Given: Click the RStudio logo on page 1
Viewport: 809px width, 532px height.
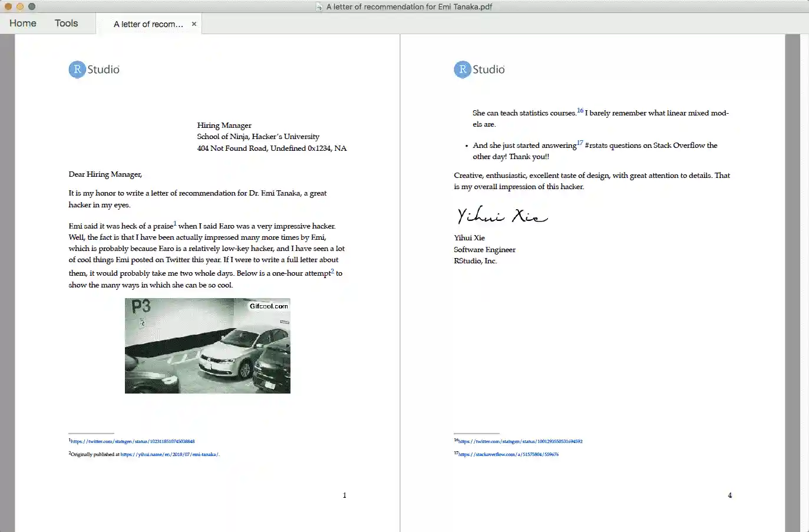Looking at the screenshot, I should [93, 69].
